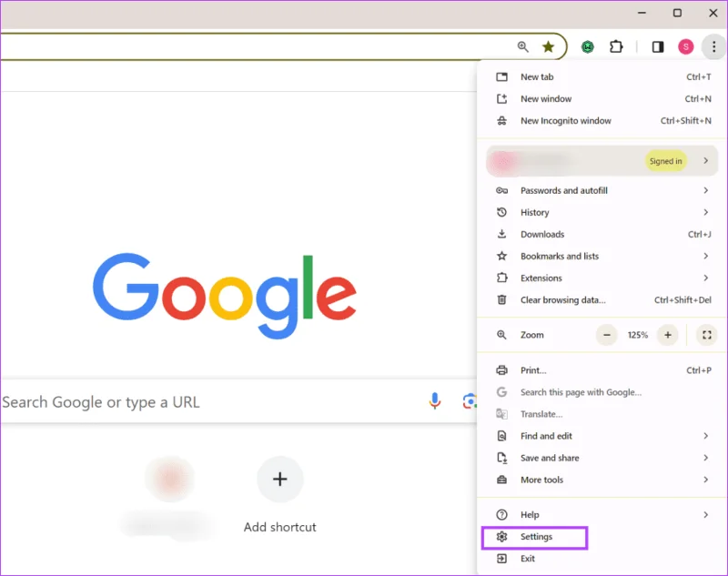Click the Signed in badge
The width and height of the screenshot is (728, 576).
coord(665,161)
